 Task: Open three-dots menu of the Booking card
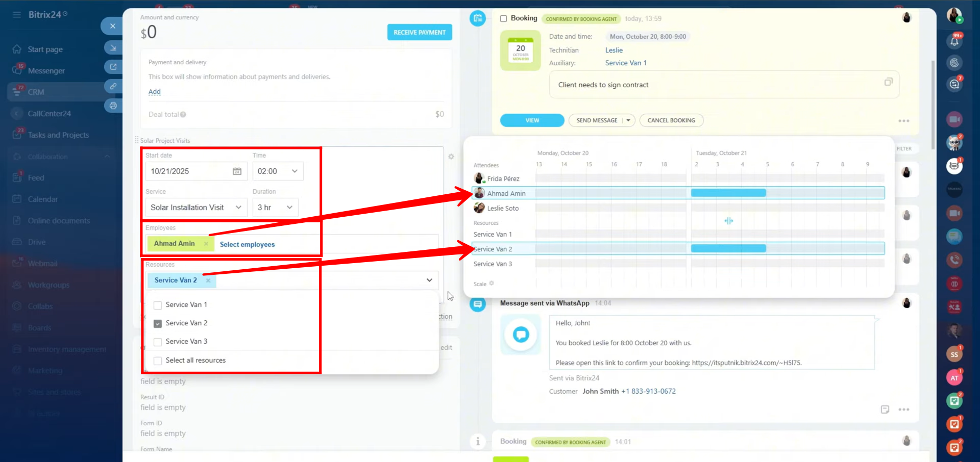coord(903,121)
